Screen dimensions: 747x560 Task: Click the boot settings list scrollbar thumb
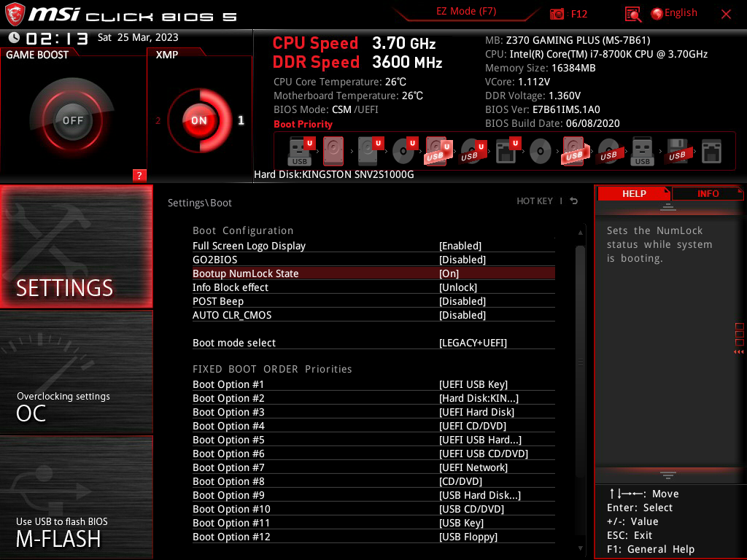580,362
